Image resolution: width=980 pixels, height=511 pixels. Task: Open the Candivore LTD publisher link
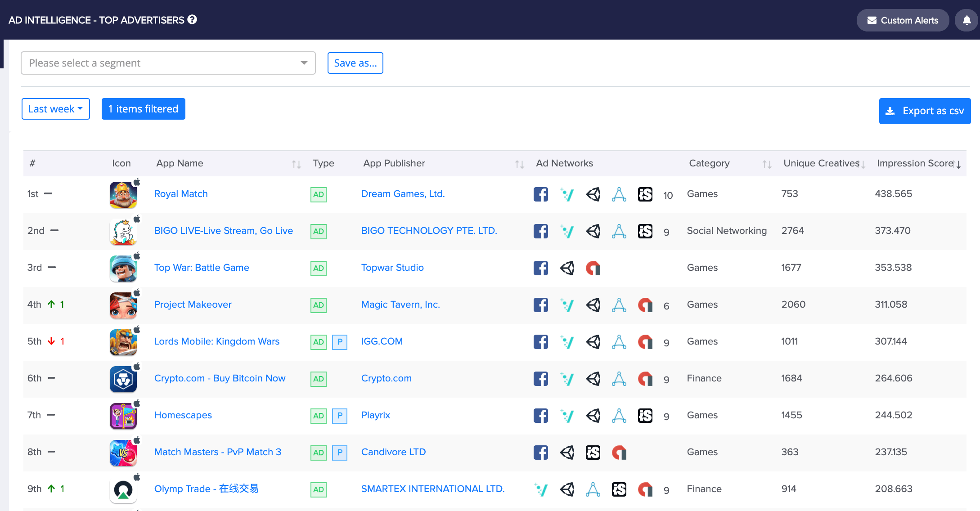point(394,452)
